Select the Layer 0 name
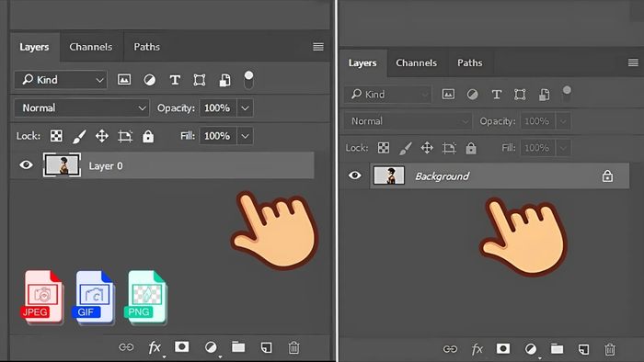Screen dimensions: 644x362 (106, 165)
